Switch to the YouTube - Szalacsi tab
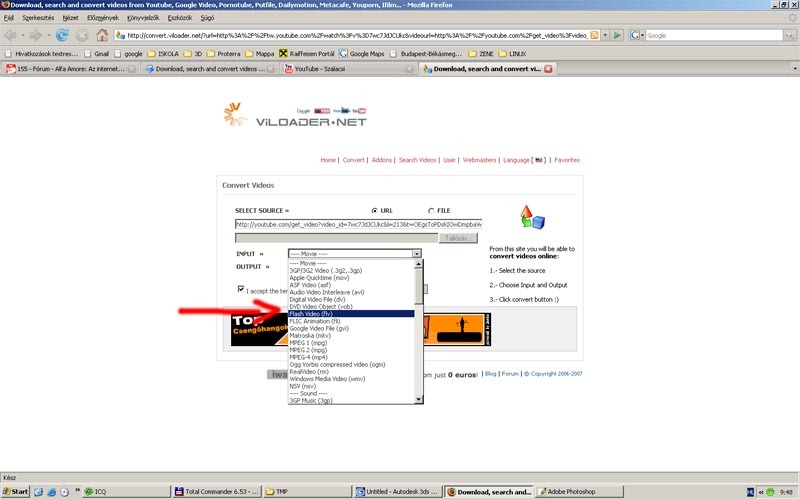Screen dimensions: 800x500 pyautogui.click(x=349, y=69)
